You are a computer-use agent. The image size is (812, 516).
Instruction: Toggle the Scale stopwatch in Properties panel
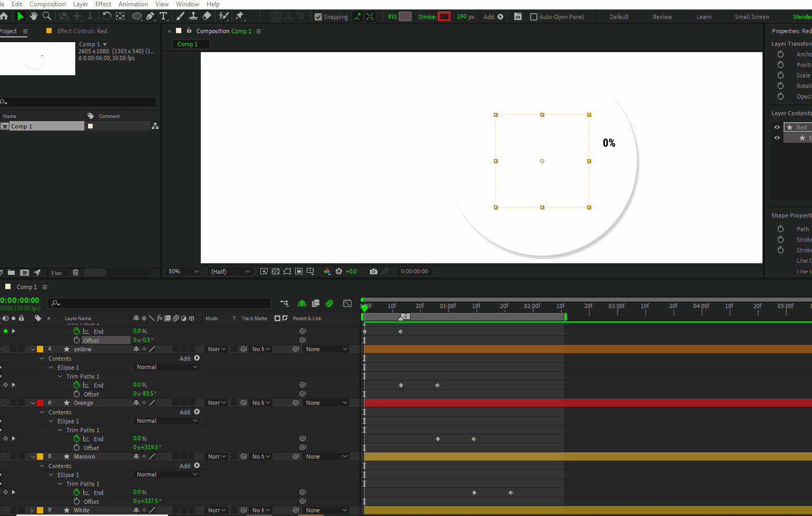780,75
